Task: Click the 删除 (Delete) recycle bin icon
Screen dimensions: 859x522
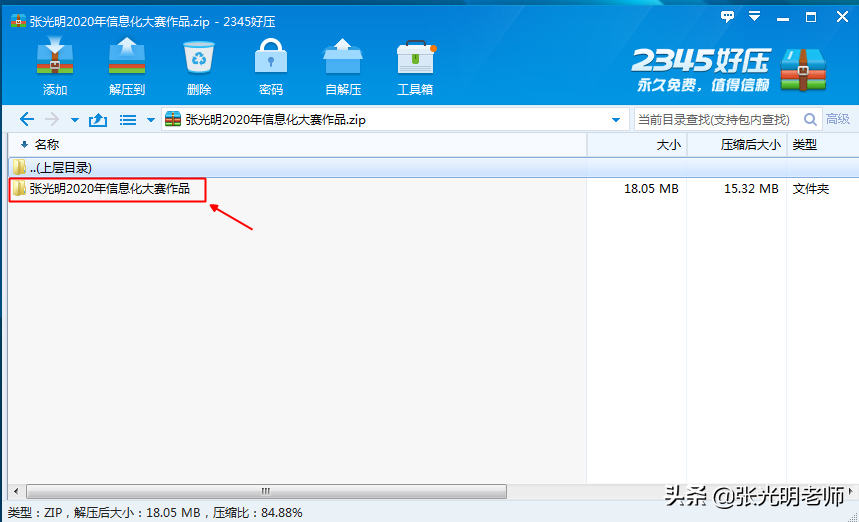Action: pyautogui.click(x=198, y=57)
